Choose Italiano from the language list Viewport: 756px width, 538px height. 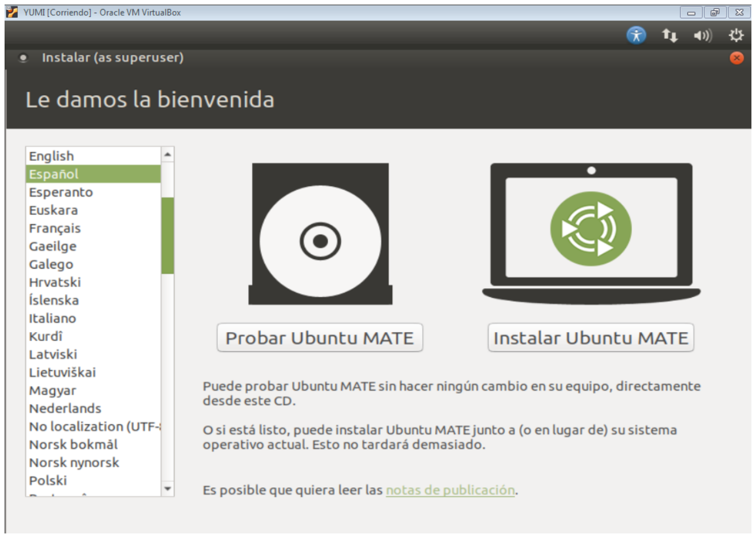(53, 318)
